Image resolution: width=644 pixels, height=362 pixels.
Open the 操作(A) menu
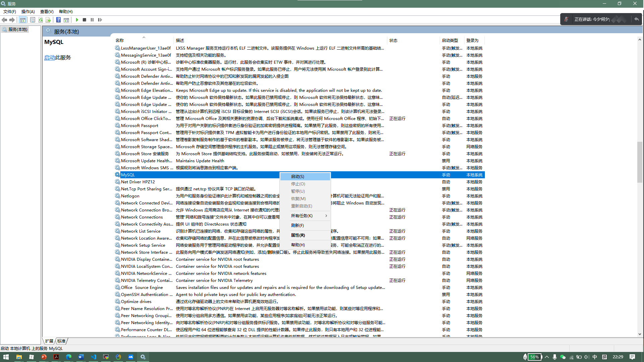(28, 11)
